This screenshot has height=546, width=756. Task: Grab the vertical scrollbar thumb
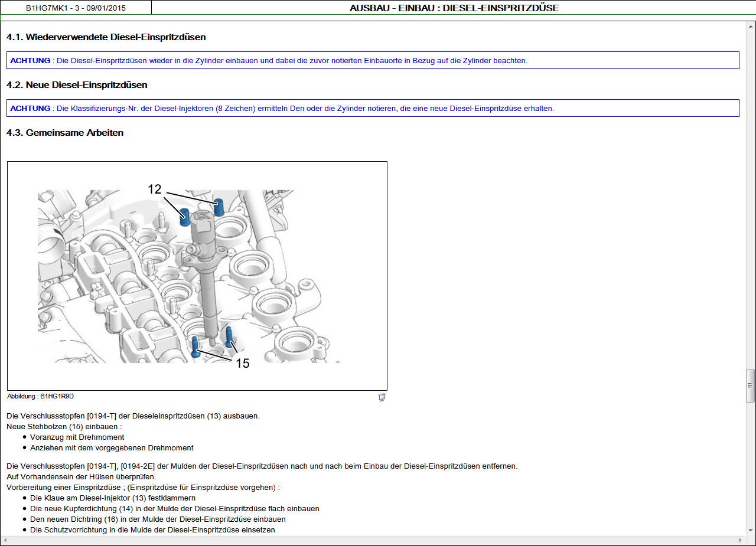(x=750, y=385)
